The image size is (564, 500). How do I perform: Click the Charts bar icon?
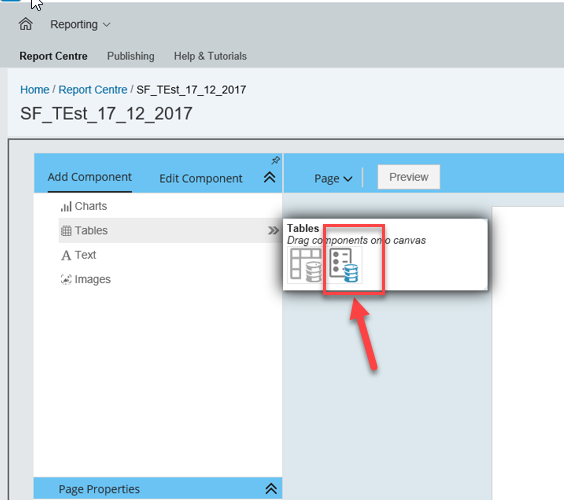[x=66, y=206]
